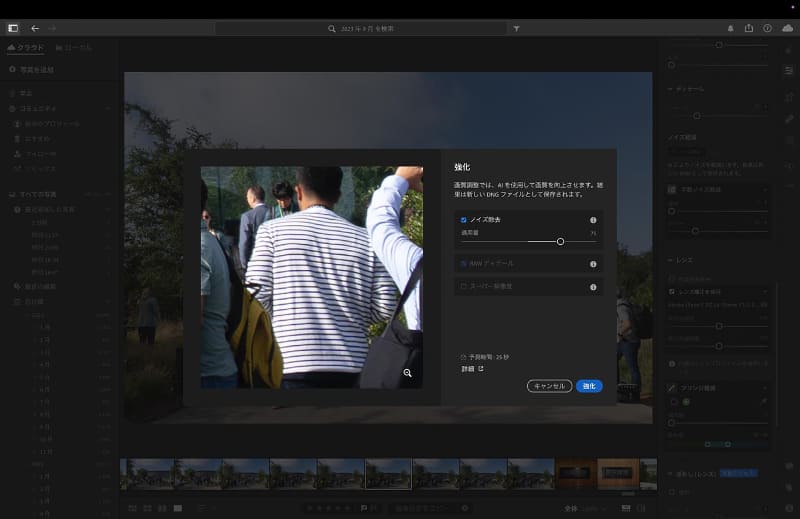
Task: Click the 写真を追加 add photos icon
Action: 12,69
